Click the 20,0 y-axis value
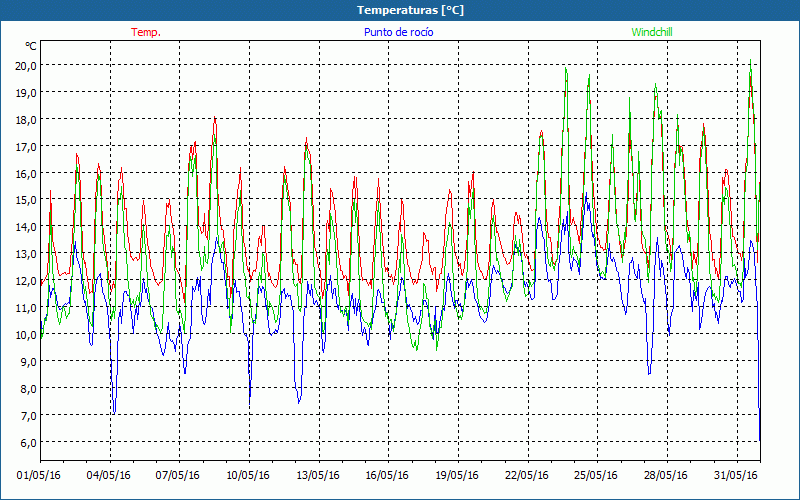Screen dimensions: 800x500 coord(26,66)
